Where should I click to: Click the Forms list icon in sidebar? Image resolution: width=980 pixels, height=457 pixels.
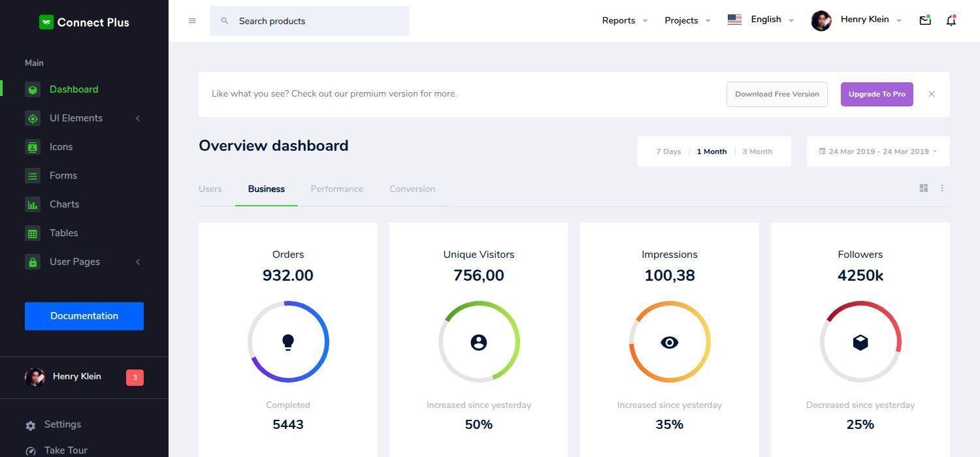click(x=33, y=176)
